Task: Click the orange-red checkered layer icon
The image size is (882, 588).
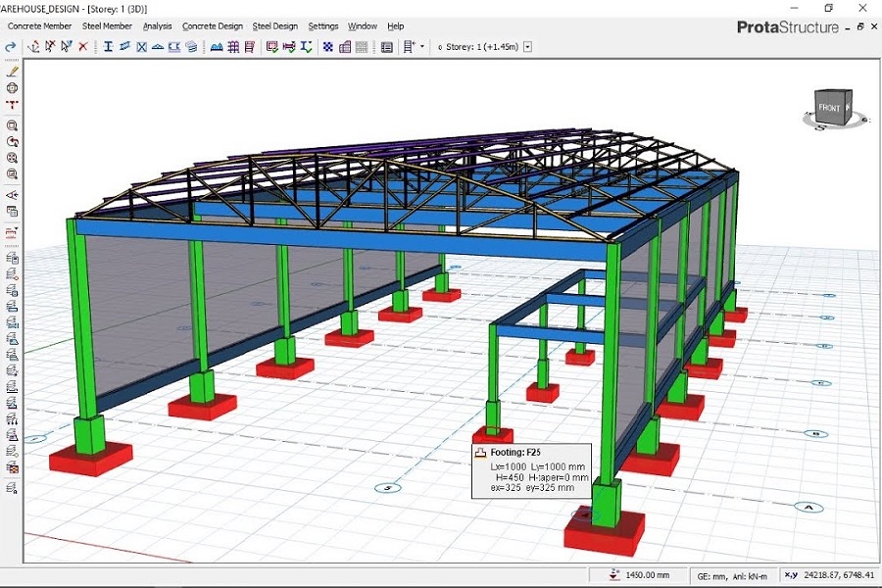Action: 12,467
